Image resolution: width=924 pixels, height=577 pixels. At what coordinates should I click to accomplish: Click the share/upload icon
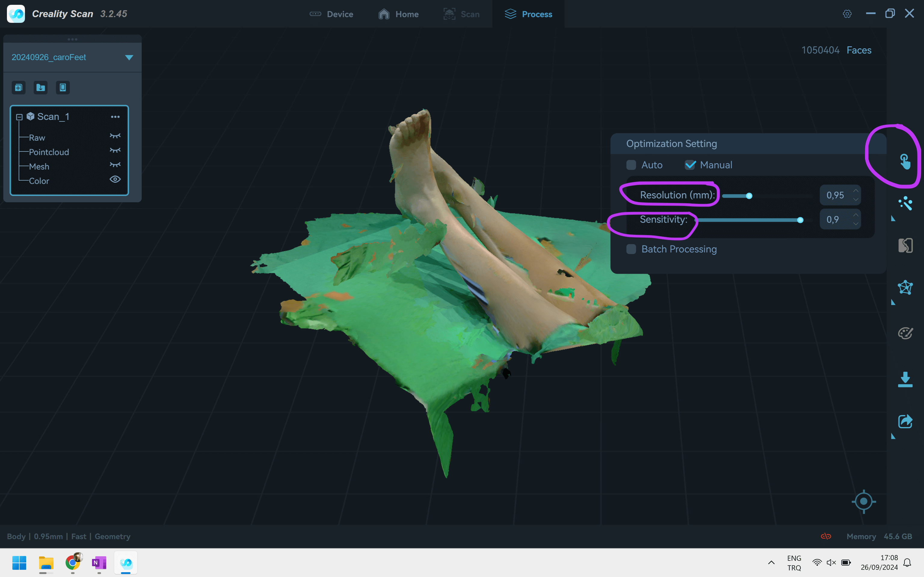pos(904,421)
